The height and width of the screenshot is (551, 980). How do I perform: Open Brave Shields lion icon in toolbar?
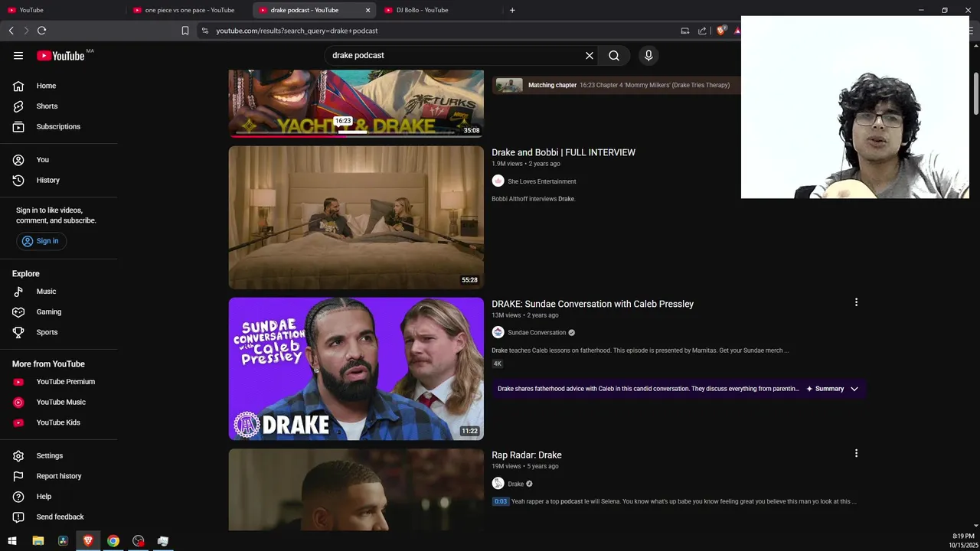pyautogui.click(x=720, y=31)
